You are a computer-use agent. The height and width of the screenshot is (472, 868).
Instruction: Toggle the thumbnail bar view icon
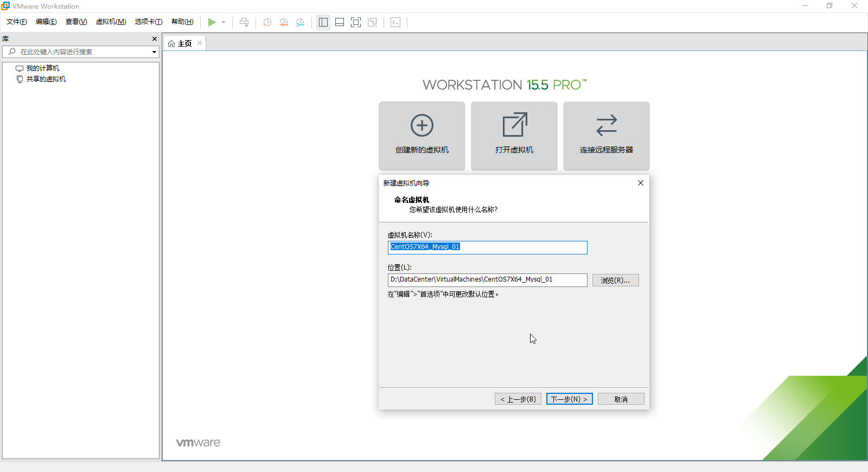click(340, 22)
